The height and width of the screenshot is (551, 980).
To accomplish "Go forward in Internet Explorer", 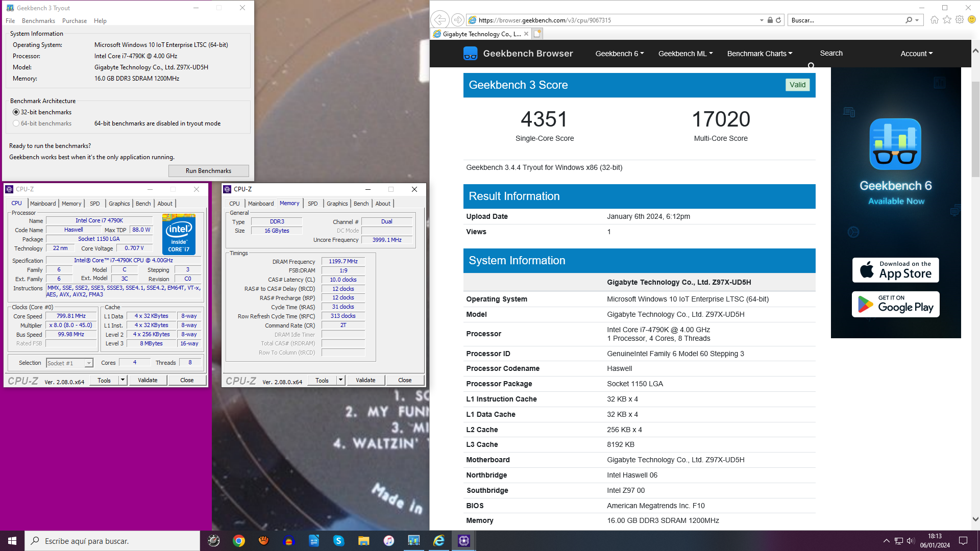I will tap(458, 20).
